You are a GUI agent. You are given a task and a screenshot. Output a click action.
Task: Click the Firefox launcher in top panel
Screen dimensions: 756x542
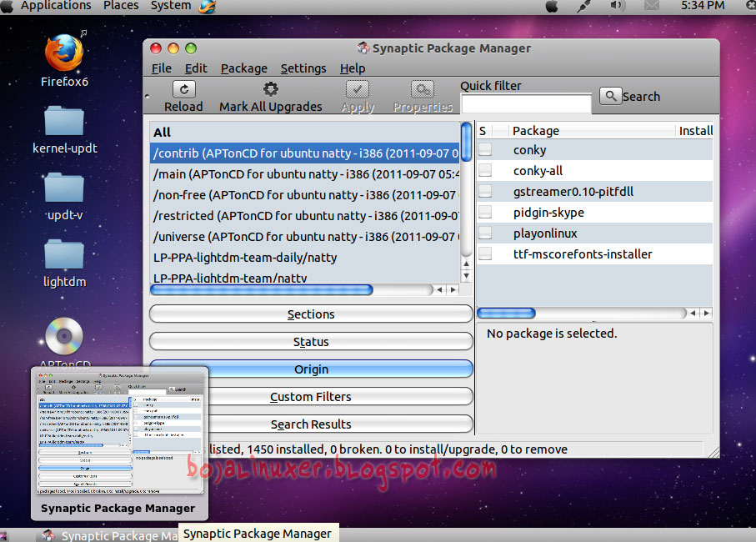[x=208, y=7]
